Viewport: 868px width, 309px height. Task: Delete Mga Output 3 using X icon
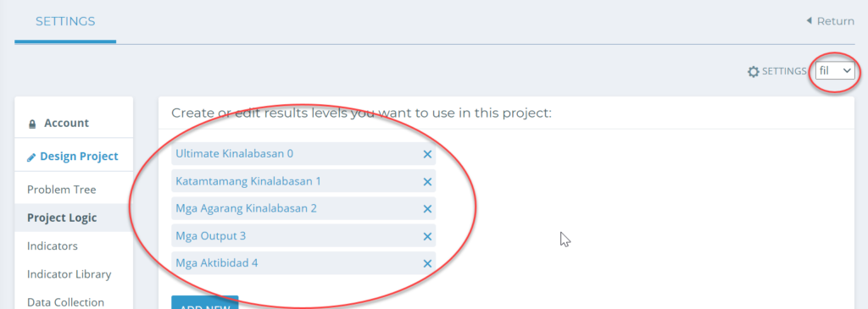pos(427,236)
